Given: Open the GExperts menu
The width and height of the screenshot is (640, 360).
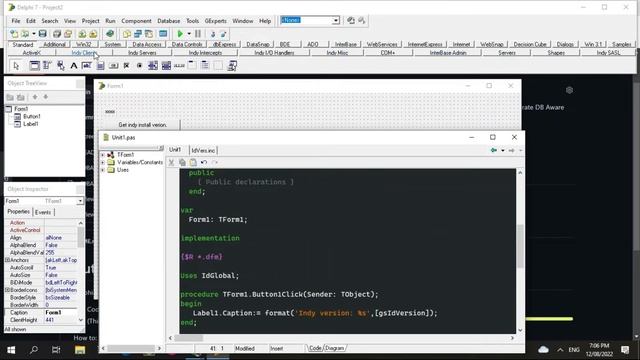Looking at the screenshot, I should pos(216,21).
